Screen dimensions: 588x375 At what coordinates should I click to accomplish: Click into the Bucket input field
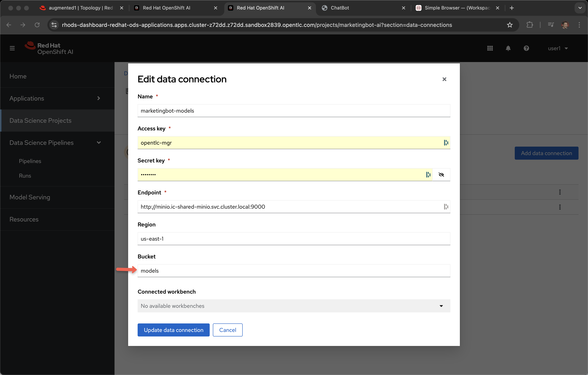(x=294, y=271)
